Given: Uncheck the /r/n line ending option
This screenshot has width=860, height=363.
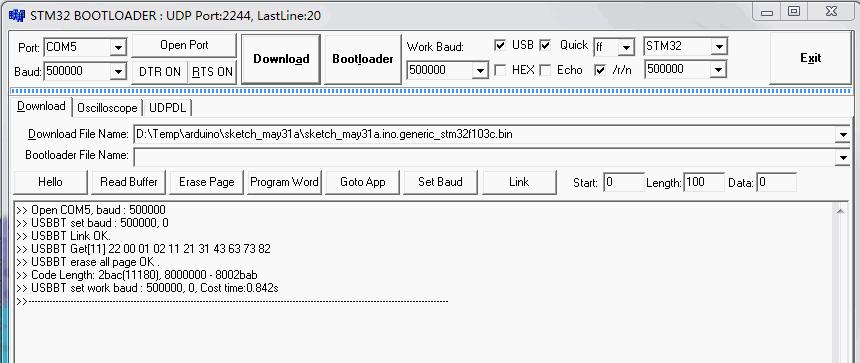Looking at the screenshot, I should coord(600,70).
